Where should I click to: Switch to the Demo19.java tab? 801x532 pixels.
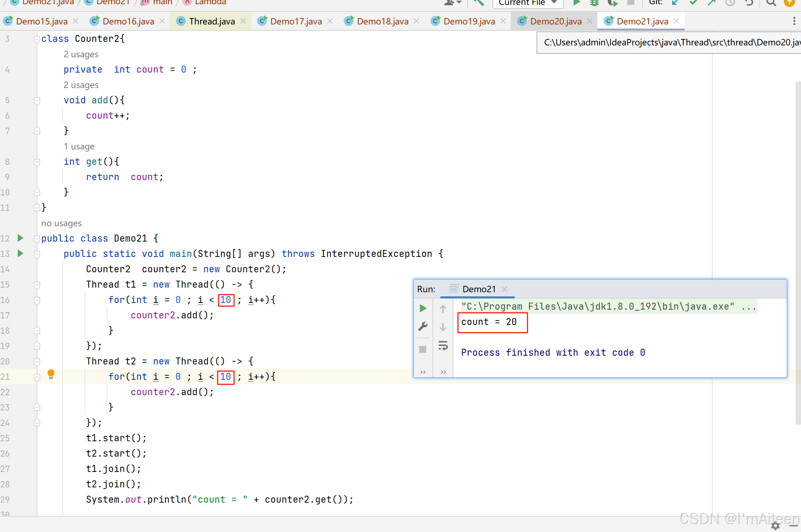coord(469,21)
